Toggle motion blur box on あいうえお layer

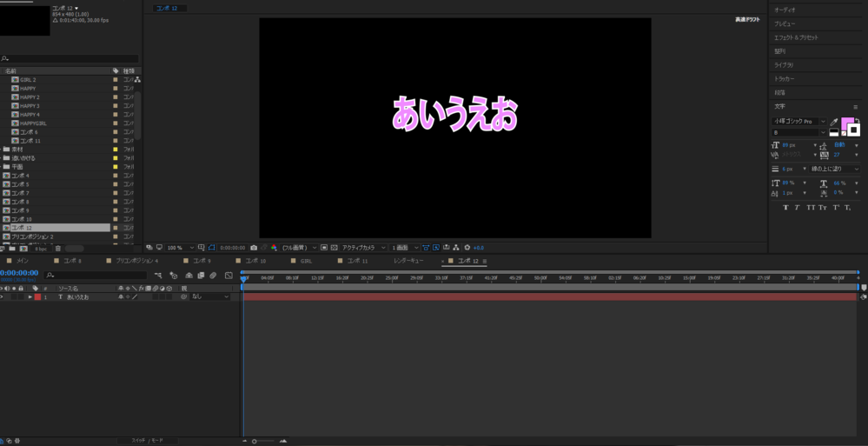(155, 297)
